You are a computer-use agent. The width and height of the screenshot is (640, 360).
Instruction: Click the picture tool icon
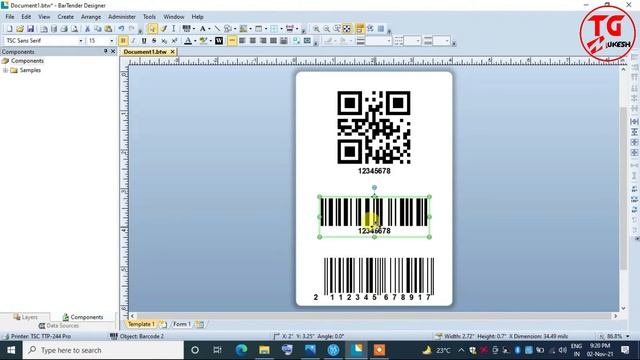point(243,29)
